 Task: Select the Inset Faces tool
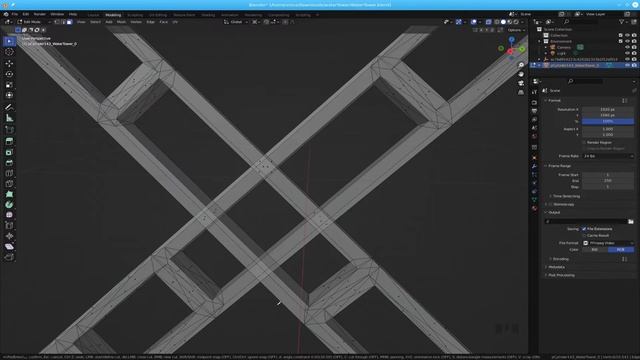point(9,152)
